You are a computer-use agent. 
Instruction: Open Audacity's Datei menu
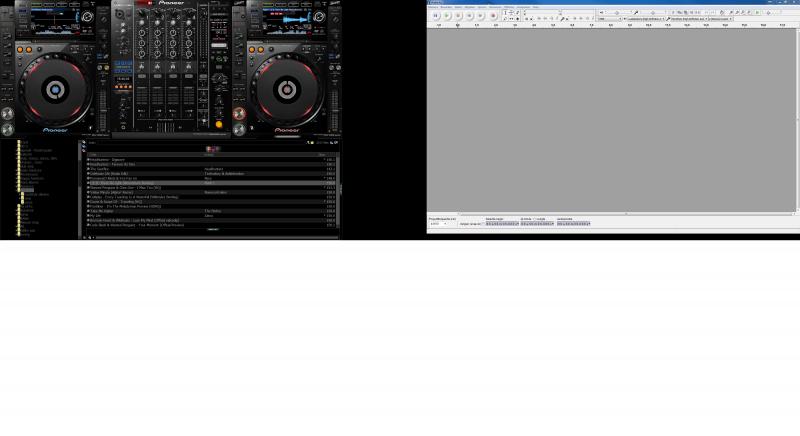pyautogui.click(x=434, y=7)
